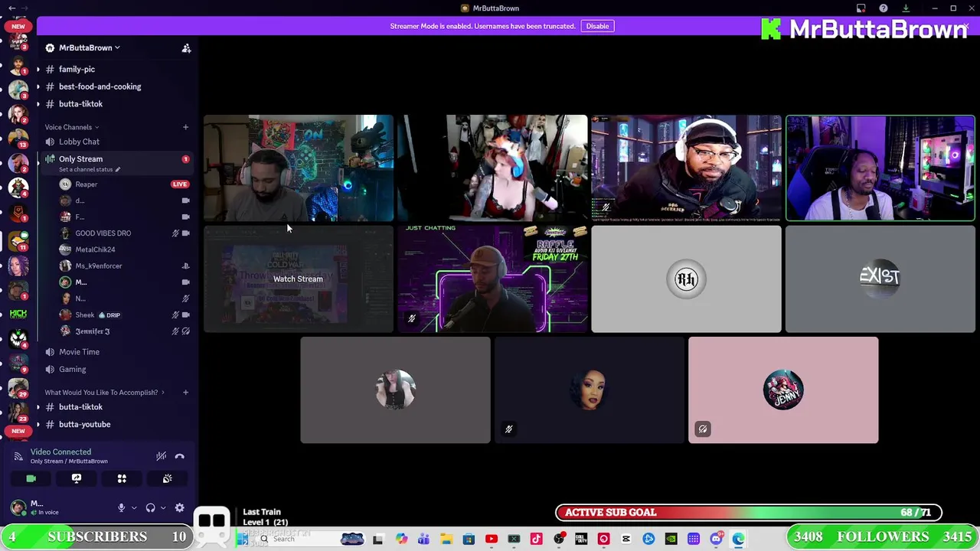980x551 pixels.
Task: Click green download update icon
Action: click(x=906, y=8)
